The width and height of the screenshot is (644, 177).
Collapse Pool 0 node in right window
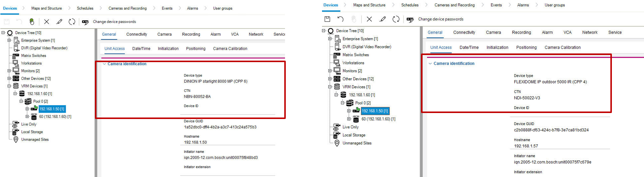coord(343,103)
